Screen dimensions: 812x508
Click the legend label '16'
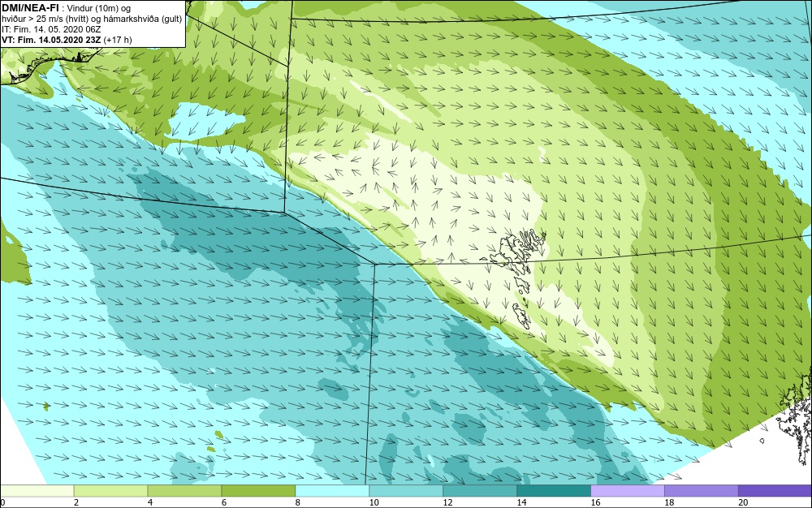point(595,502)
